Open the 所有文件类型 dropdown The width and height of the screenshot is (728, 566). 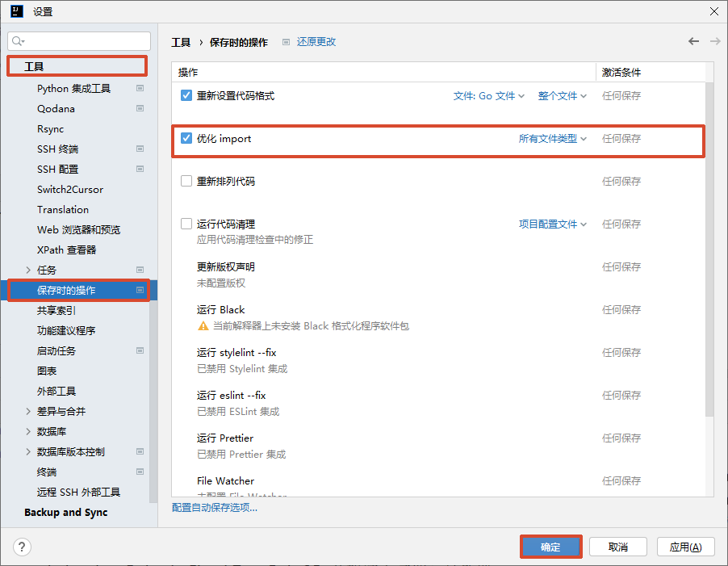pyautogui.click(x=552, y=139)
